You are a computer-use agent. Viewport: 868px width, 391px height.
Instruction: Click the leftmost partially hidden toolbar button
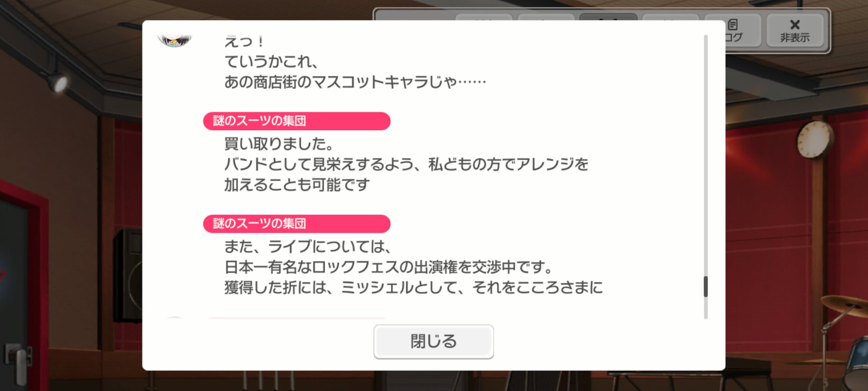point(484,17)
